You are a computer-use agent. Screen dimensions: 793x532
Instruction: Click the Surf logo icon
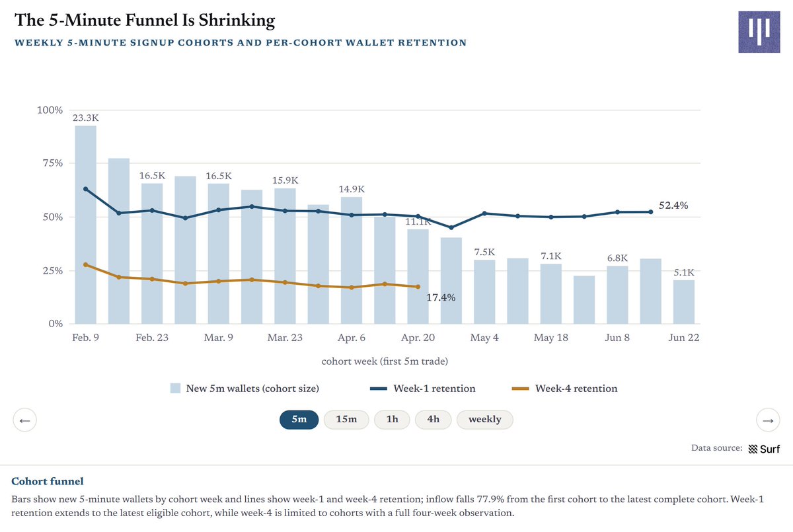[x=753, y=449]
